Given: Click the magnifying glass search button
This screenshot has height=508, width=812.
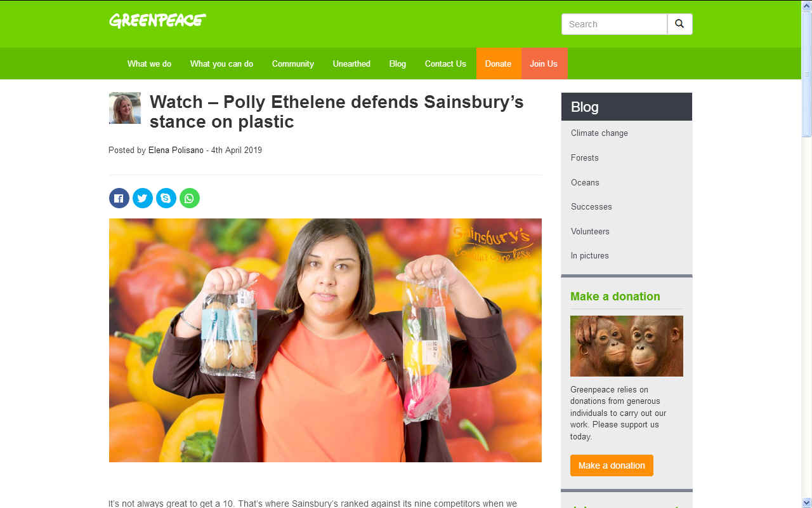Looking at the screenshot, I should (679, 24).
